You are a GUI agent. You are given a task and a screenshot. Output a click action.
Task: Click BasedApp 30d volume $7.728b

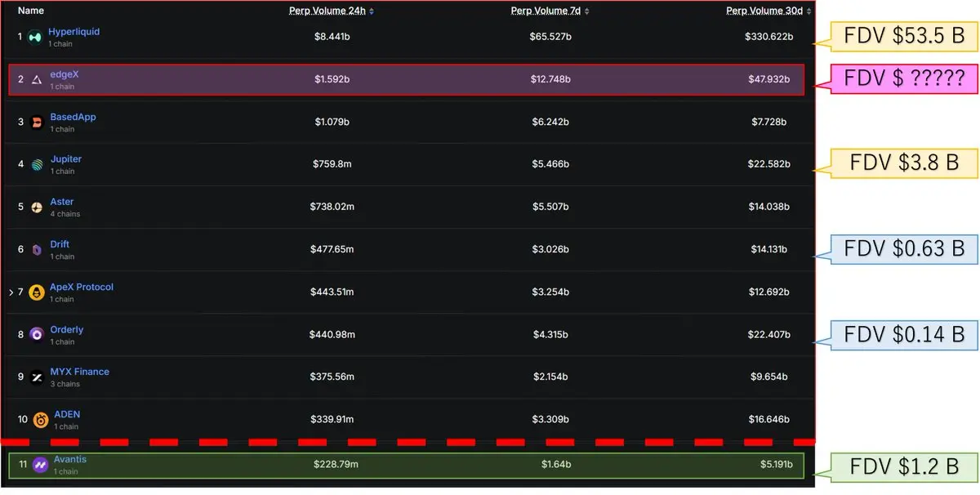pyautogui.click(x=769, y=123)
